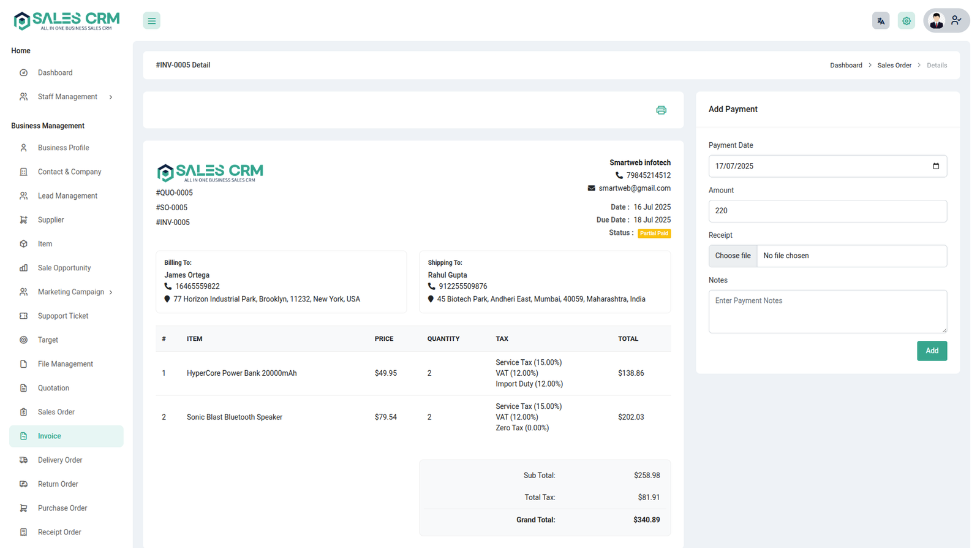Click the Target icon in sidebar
Screen dimensions: 980x548
pos(23,340)
